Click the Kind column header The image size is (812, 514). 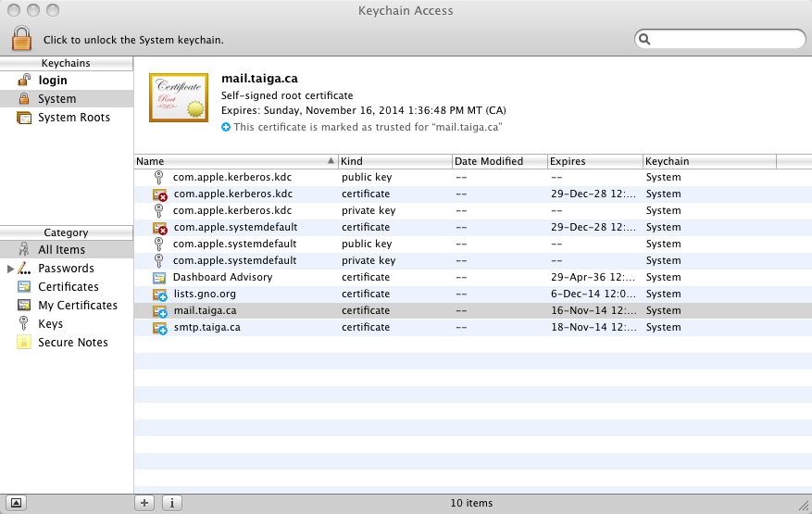[394, 161]
